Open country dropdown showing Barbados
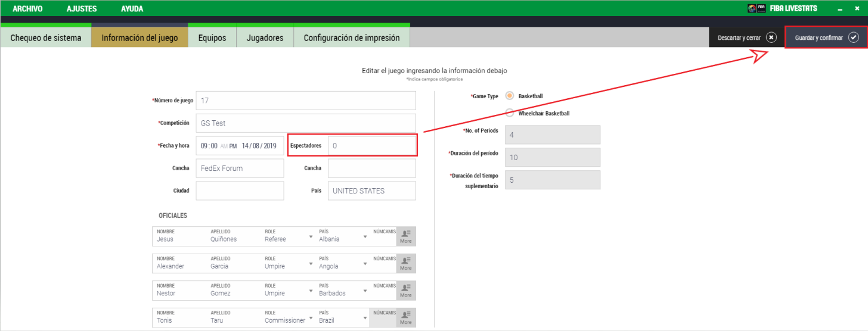 point(365,291)
